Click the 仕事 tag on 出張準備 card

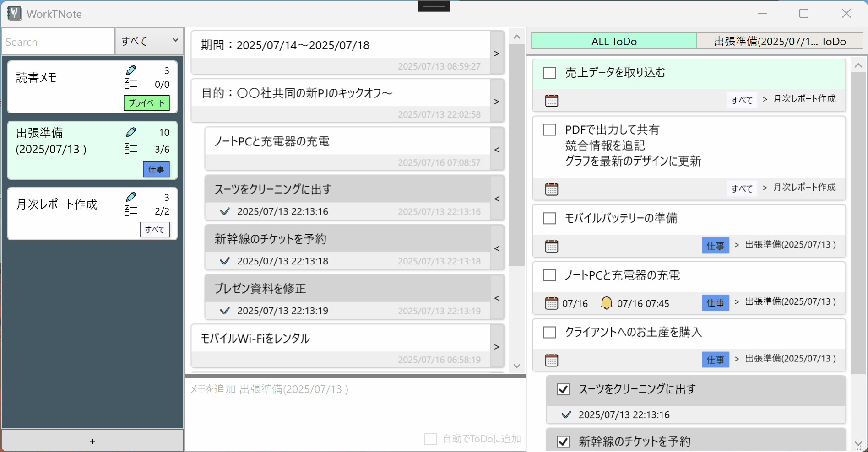point(156,169)
